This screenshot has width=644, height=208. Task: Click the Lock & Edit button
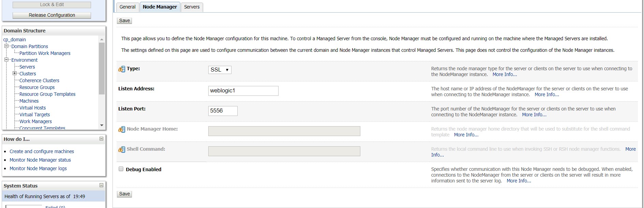pyautogui.click(x=52, y=5)
